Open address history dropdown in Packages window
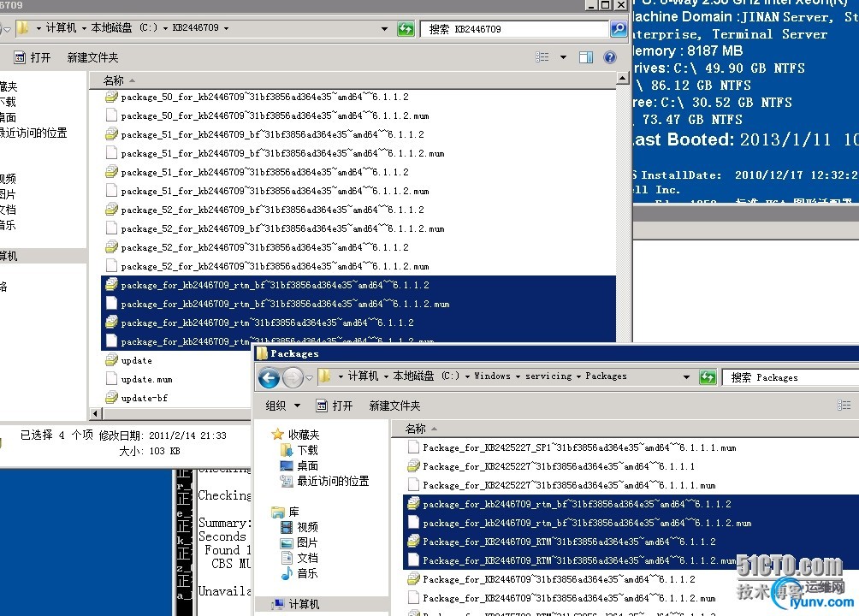 coord(686,377)
